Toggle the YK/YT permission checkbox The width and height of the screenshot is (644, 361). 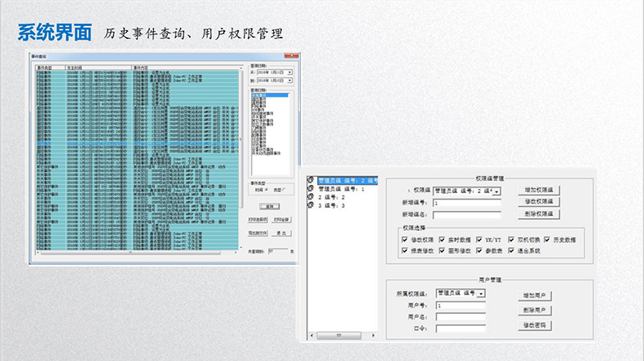point(479,240)
